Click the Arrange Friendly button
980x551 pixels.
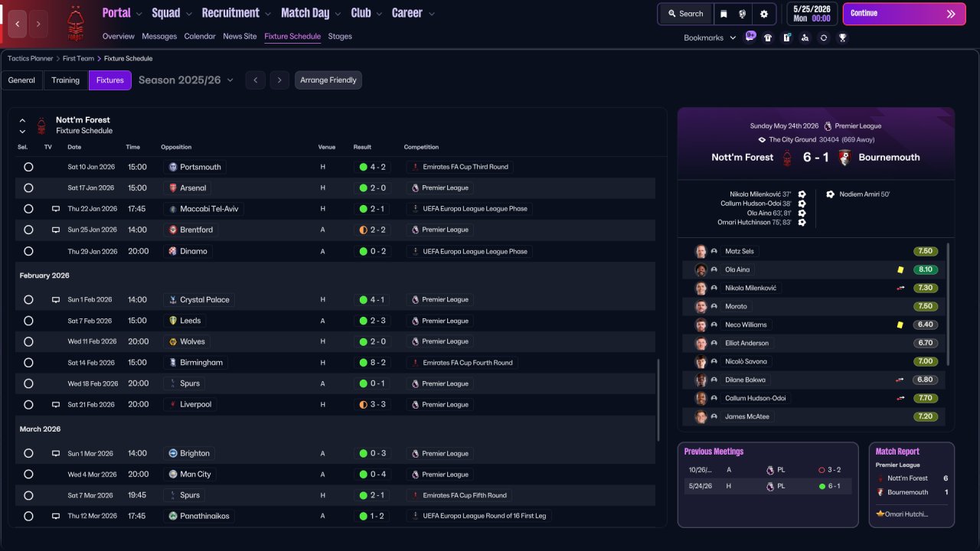(x=328, y=80)
